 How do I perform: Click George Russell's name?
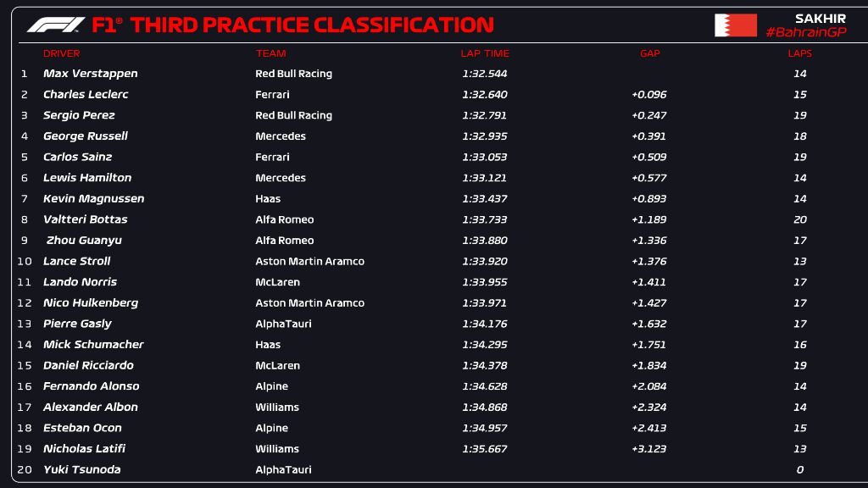86,136
